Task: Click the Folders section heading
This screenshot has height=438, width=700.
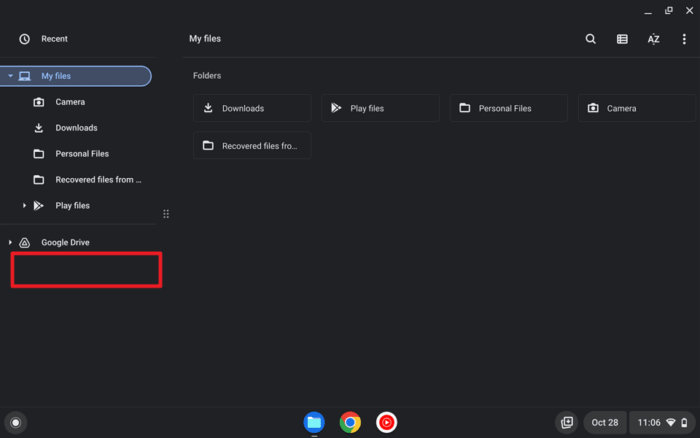Action: pos(207,75)
